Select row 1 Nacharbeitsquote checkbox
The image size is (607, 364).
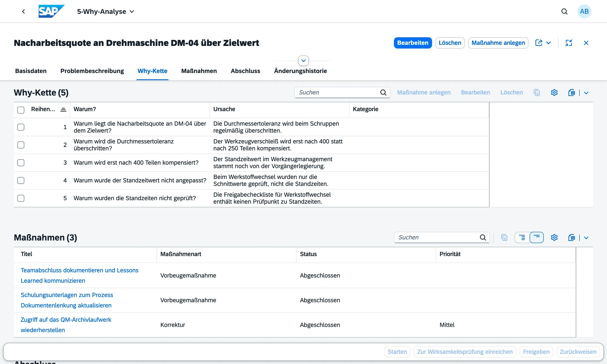[21, 127]
